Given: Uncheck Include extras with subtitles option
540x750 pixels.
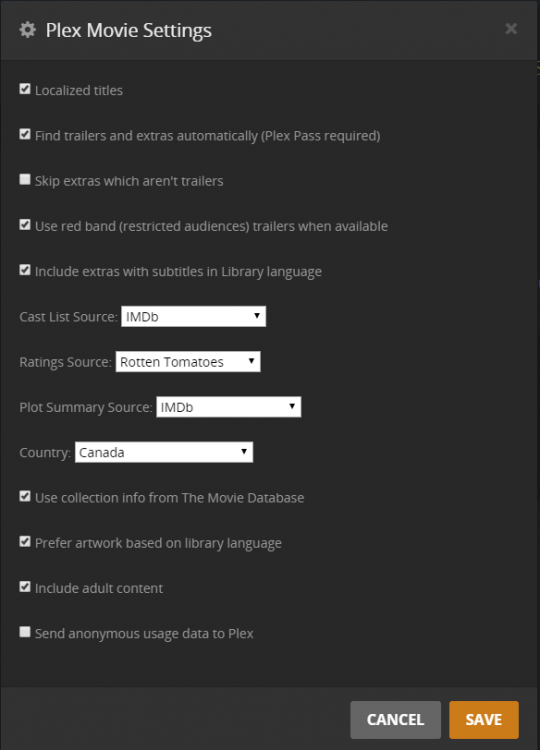Looking at the screenshot, I should [x=25, y=270].
